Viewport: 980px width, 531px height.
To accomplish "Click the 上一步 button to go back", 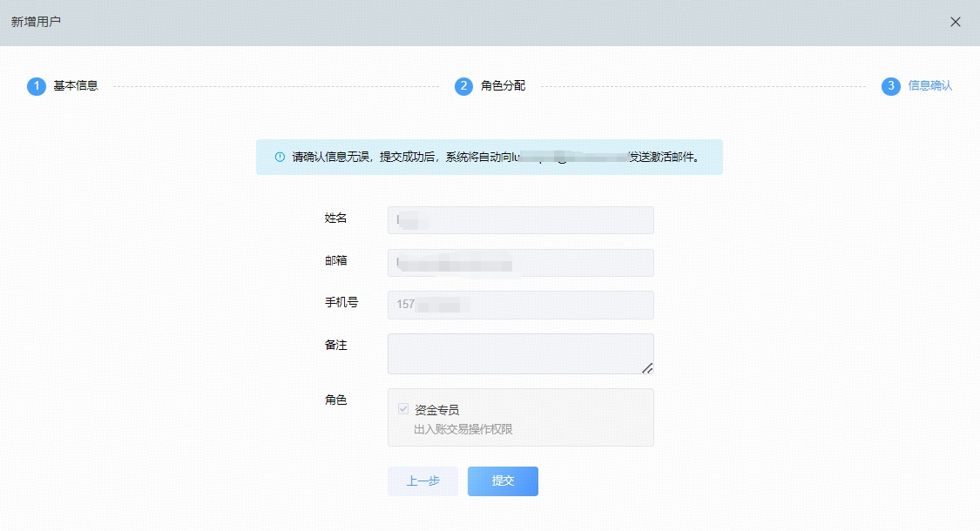I will pyautogui.click(x=422, y=481).
